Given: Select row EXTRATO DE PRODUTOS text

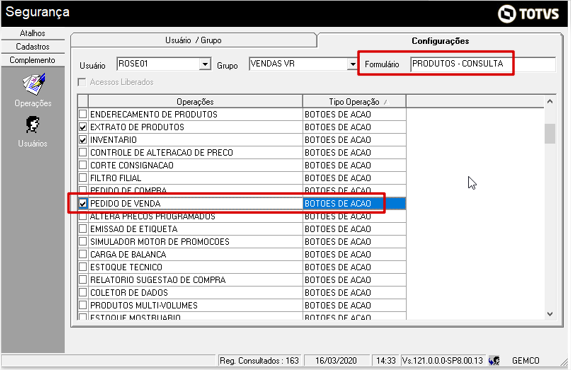Looking at the screenshot, I should click(137, 127).
